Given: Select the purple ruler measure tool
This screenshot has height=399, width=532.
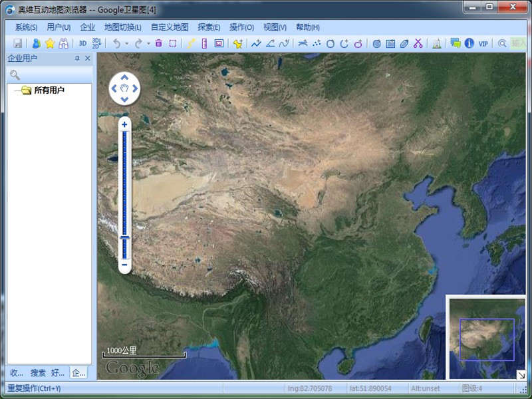Looking at the screenshot, I should pos(204,43).
